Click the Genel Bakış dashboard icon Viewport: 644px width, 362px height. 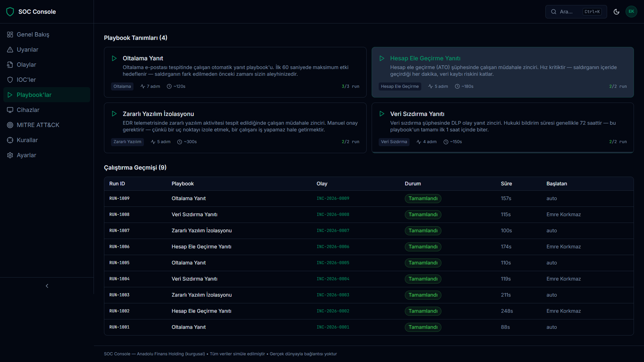pos(10,35)
